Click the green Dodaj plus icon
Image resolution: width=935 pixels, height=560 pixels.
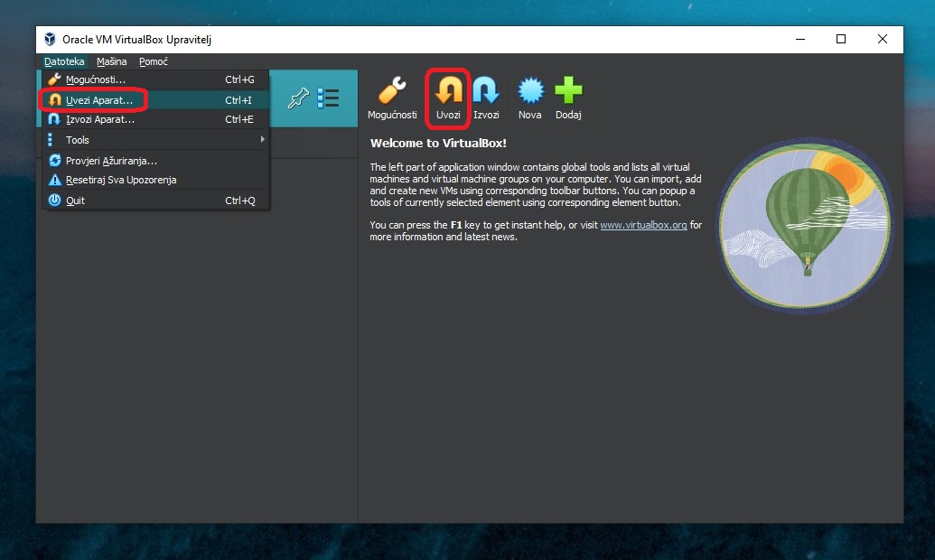tap(568, 93)
